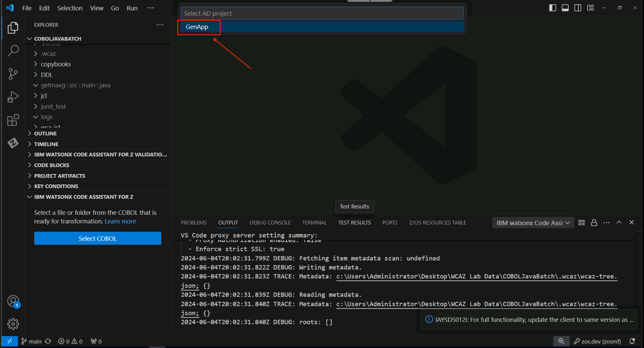Viewport: 644px width, 348px height.
Task: Open the menu bar overflow ellipsis
Action: tap(151, 8)
